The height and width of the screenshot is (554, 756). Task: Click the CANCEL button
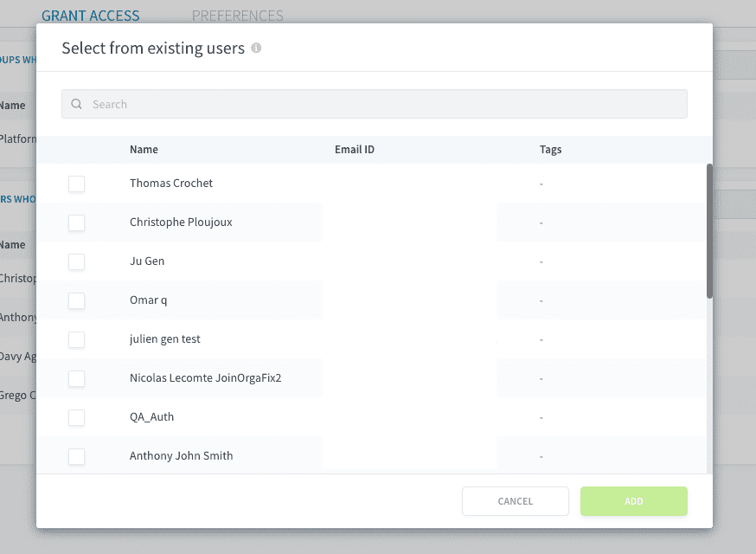click(x=516, y=501)
